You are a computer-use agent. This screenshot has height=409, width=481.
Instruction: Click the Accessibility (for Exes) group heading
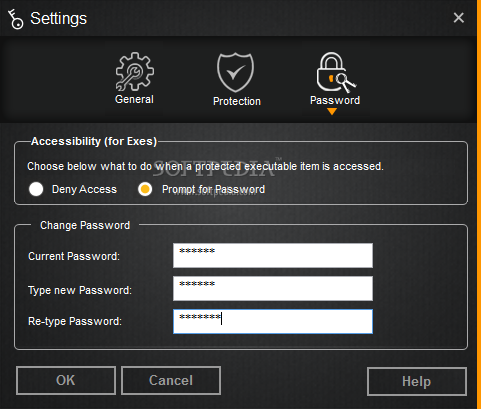coord(94,141)
